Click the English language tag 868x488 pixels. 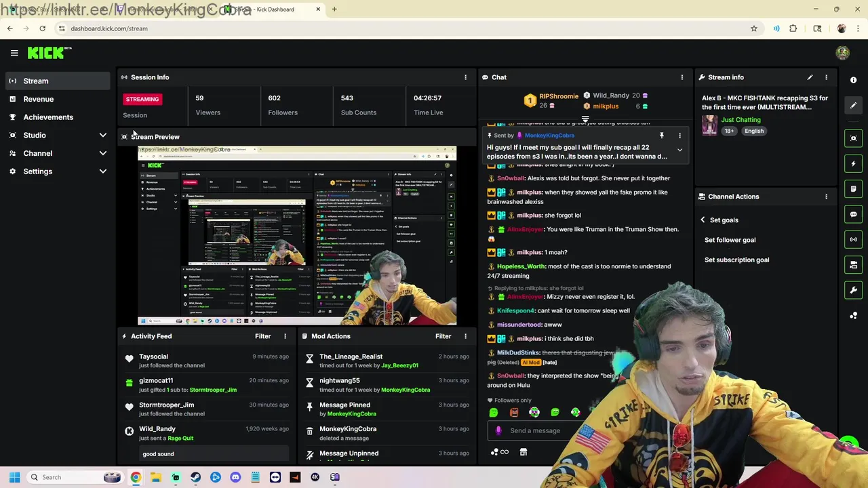(754, 131)
